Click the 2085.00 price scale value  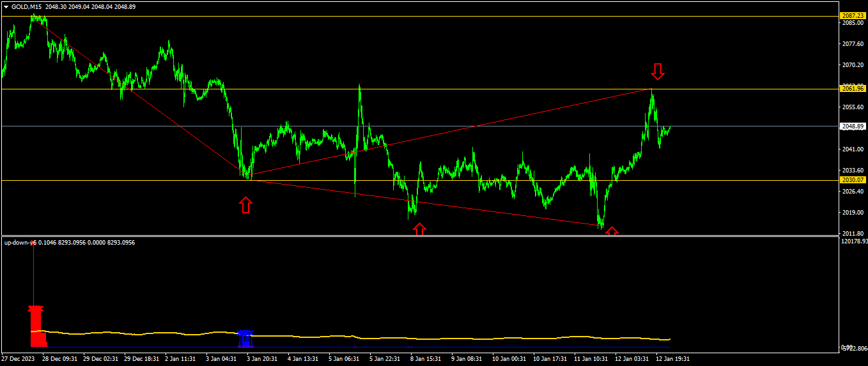(853, 23)
